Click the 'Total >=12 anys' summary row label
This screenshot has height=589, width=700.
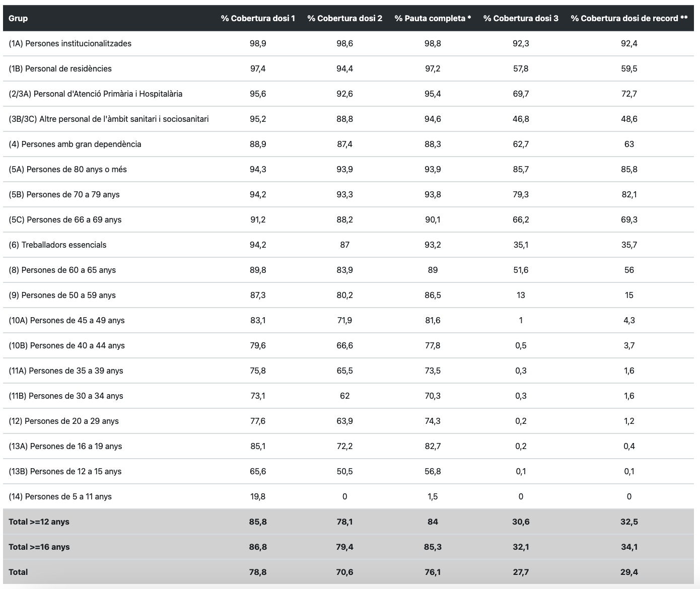click(39, 522)
